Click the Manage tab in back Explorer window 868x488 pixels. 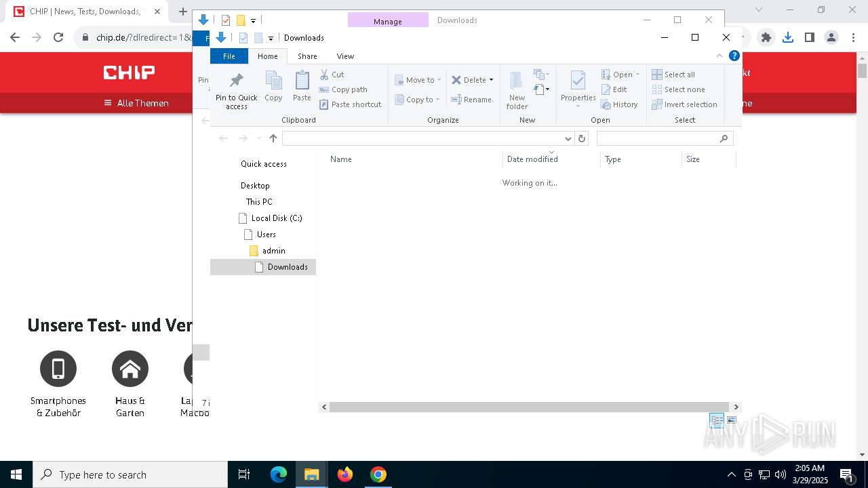(x=388, y=21)
